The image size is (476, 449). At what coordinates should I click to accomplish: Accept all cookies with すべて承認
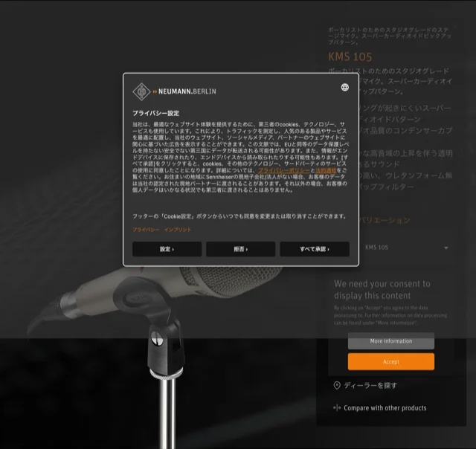pos(315,249)
